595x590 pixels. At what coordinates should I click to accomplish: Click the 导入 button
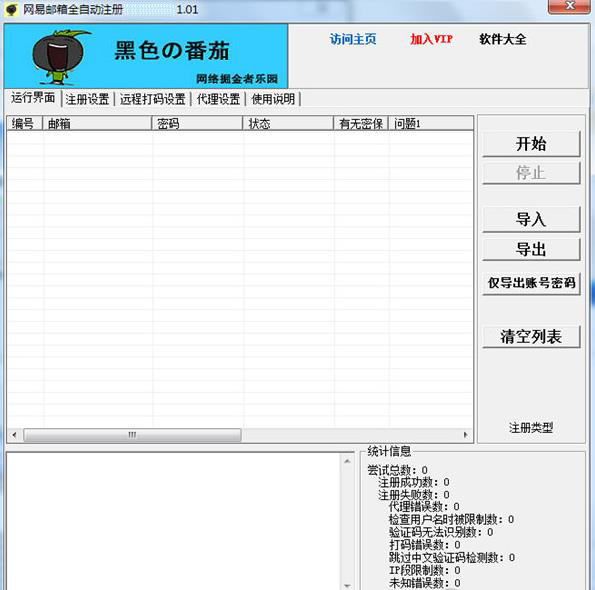pyautogui.click(x=531, y=219)
